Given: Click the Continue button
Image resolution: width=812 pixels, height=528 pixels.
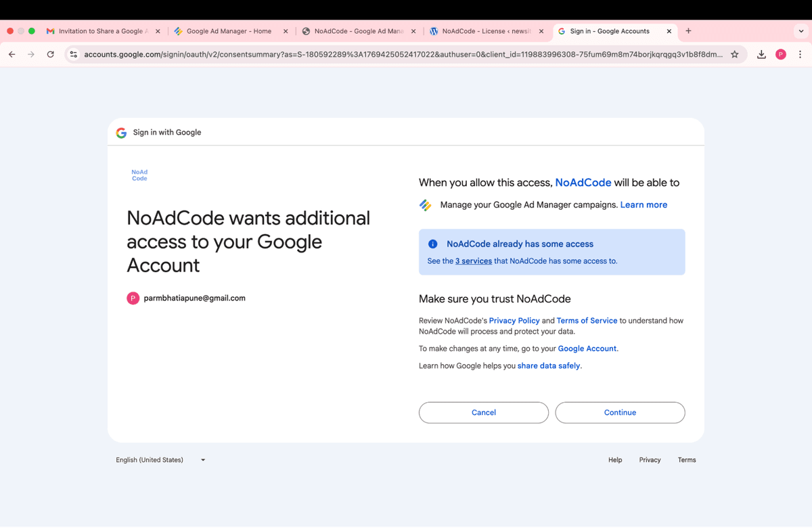Looking at the screenshot, I should (620, 412).
